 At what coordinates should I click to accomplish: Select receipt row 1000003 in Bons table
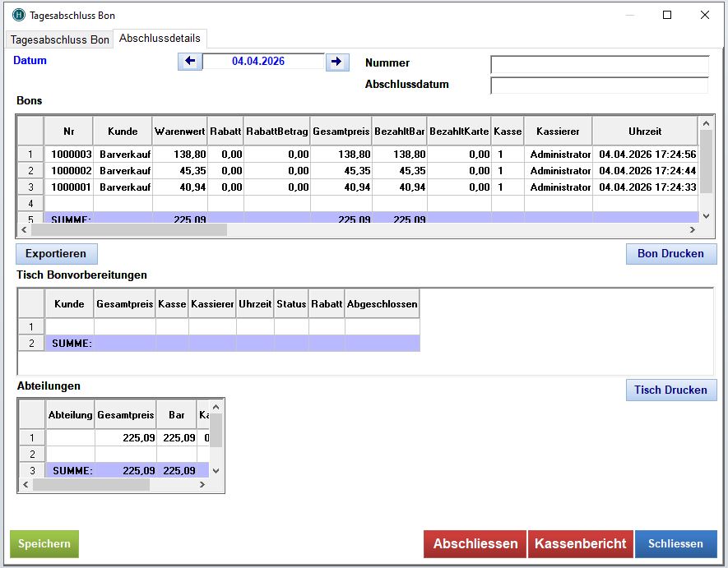pyautogui.click(x=72, y=154)
